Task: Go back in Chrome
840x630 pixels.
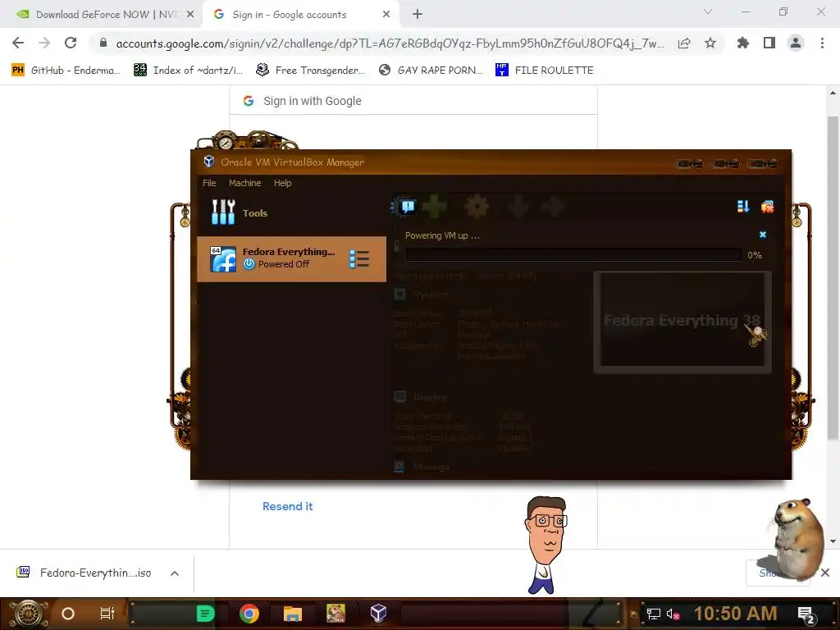Action: click(18, 43)
